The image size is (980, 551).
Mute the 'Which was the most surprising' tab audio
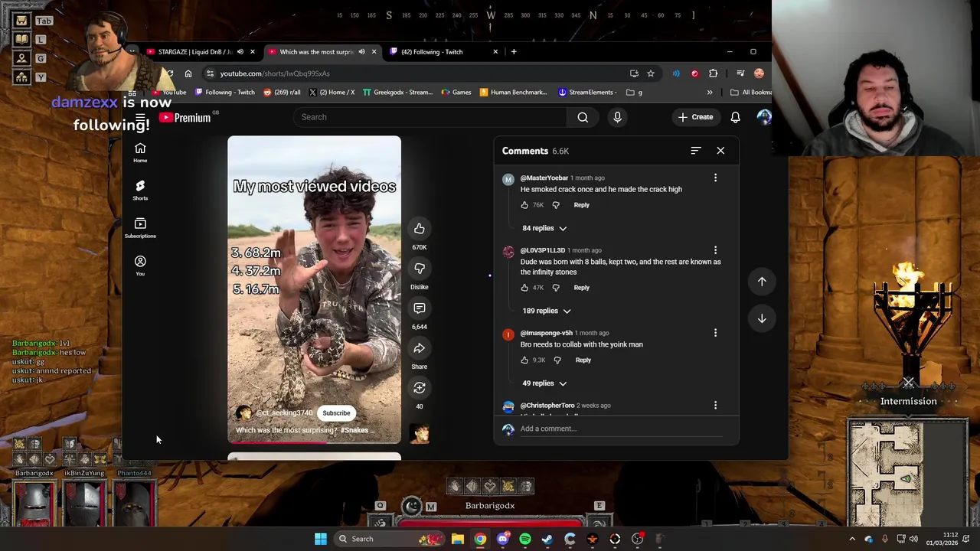pyautogui.click(x=361, y=52)
